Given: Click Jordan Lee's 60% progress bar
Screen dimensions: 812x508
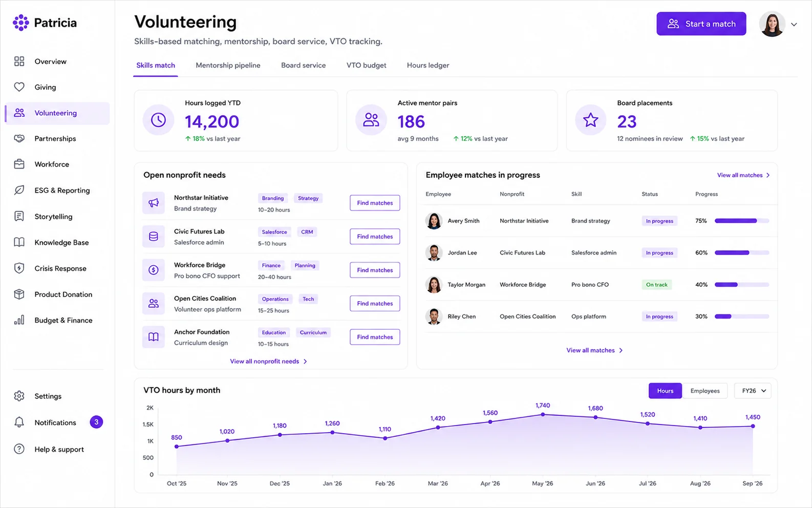Looking at the screenshot, I should click(742, 253).
